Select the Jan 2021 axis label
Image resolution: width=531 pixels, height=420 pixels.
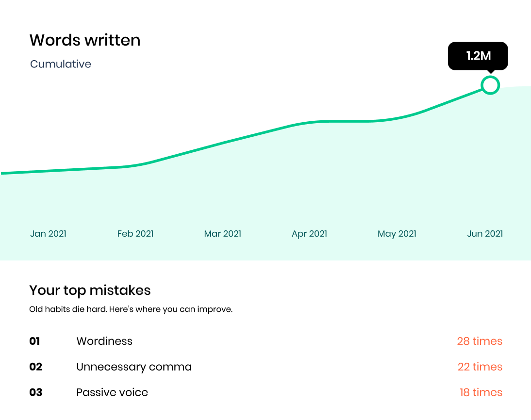[48, 233]
